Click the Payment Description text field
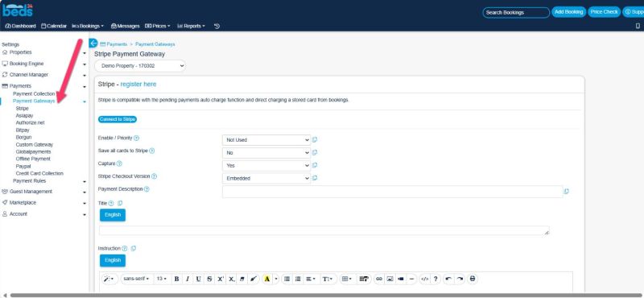The height and width of the screenshot is (298, 644). [393, 192]
